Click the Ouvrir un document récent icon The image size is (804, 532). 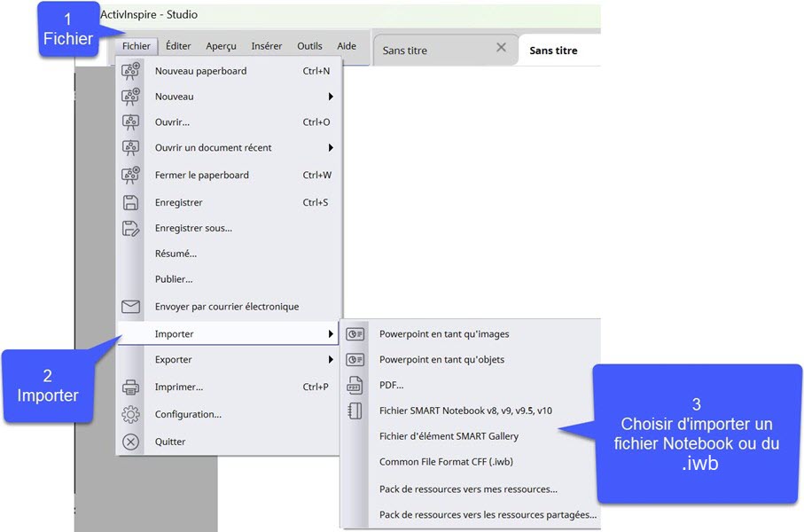click(x=131, y=148)
